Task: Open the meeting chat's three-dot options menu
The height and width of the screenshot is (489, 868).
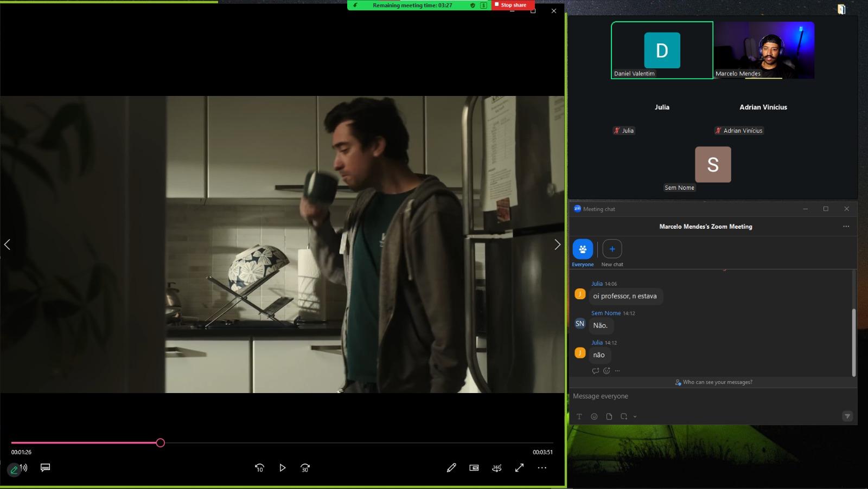Action: [846, 227]
